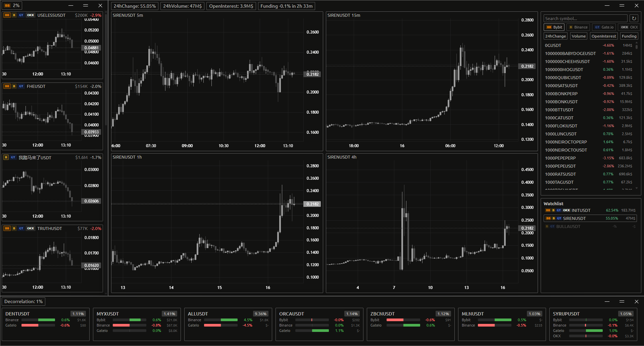Toggle the Bybit exchange filter
The height and width of the screenshot is (346, 644).
coord(554,27)
